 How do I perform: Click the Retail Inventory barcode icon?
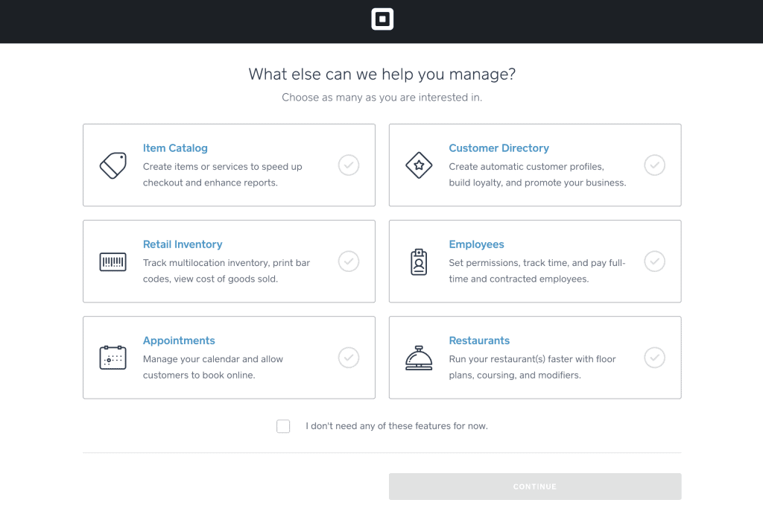point(113,262)
